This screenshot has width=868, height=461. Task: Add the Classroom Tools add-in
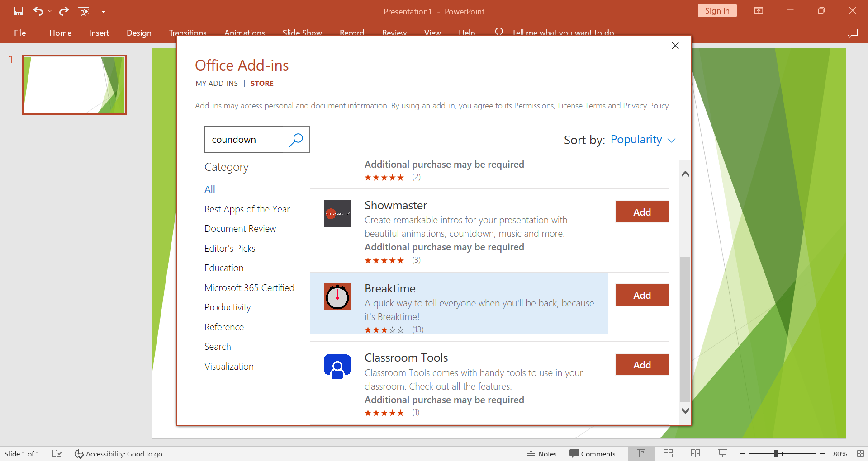point(642,365)
